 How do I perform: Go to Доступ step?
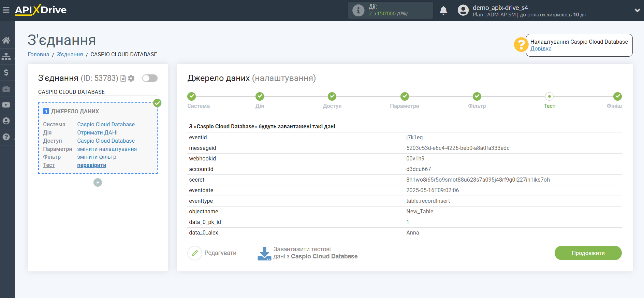(x=332, y=96)
